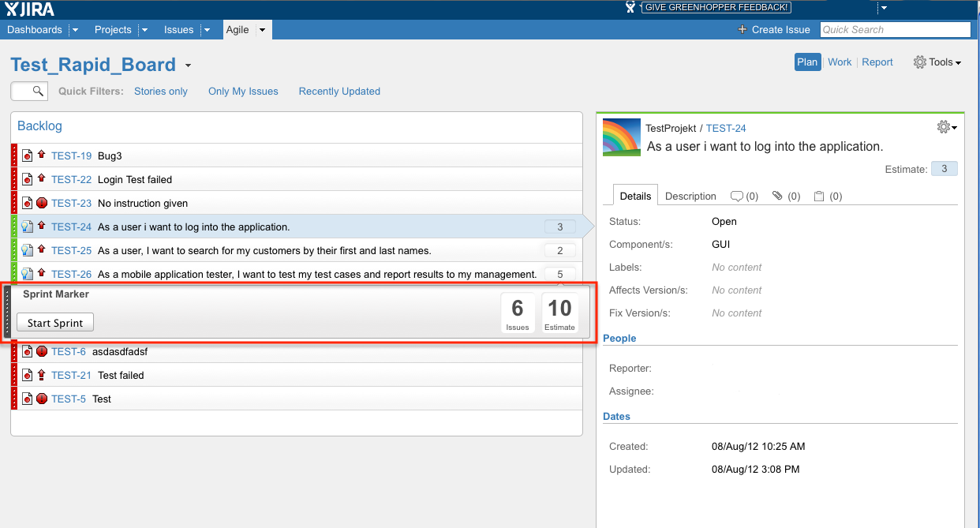Expand the Projects menu arrow
980x528 pixels.
[144, 30]
